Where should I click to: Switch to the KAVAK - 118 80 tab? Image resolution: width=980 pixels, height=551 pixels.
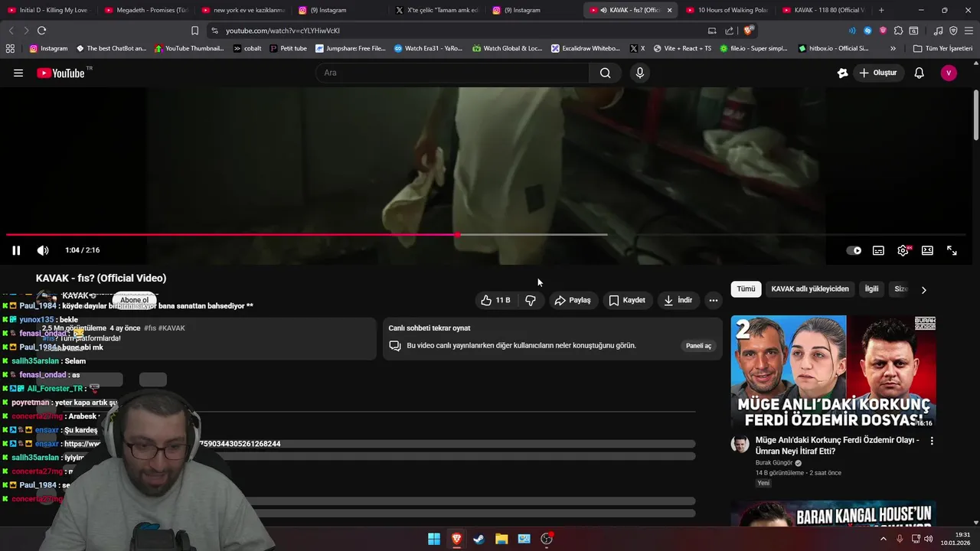(x=823, y=10)
